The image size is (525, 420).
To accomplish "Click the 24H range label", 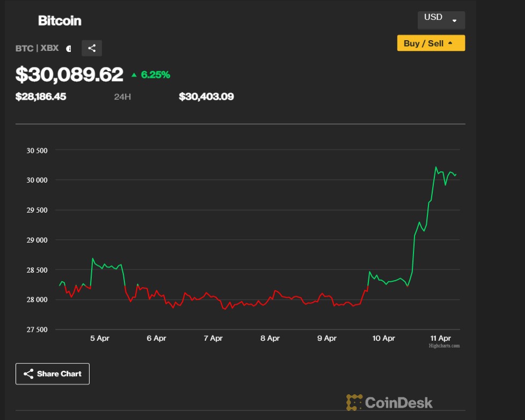I will click(122, 97).
